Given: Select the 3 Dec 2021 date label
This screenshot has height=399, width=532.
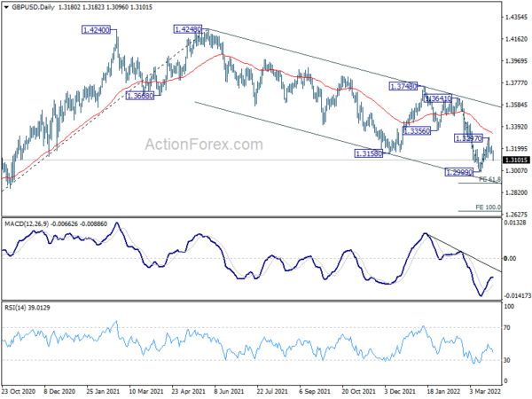Looking at the screenshot, I should [399, 391].
